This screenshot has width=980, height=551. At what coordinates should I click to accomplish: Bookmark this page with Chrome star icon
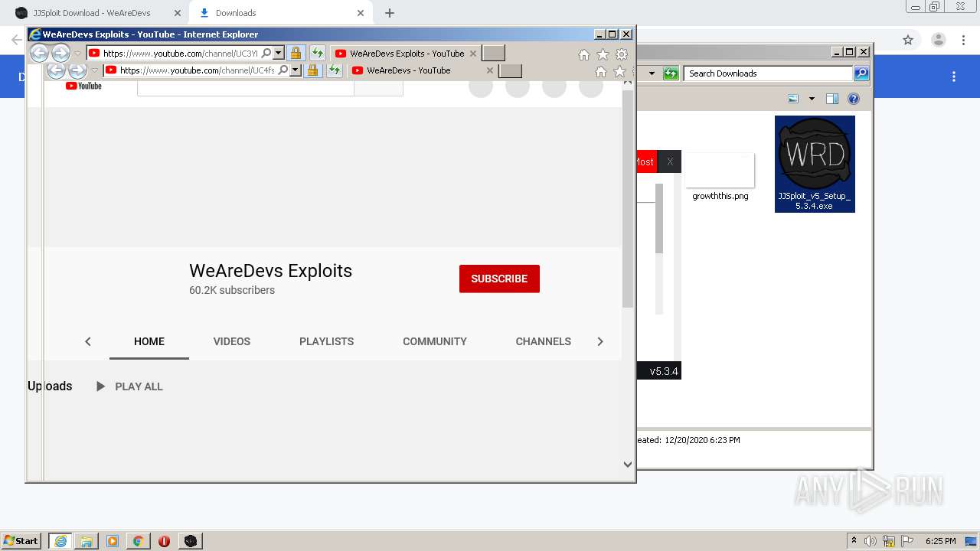pyautogui.click(x=908, y=40)
